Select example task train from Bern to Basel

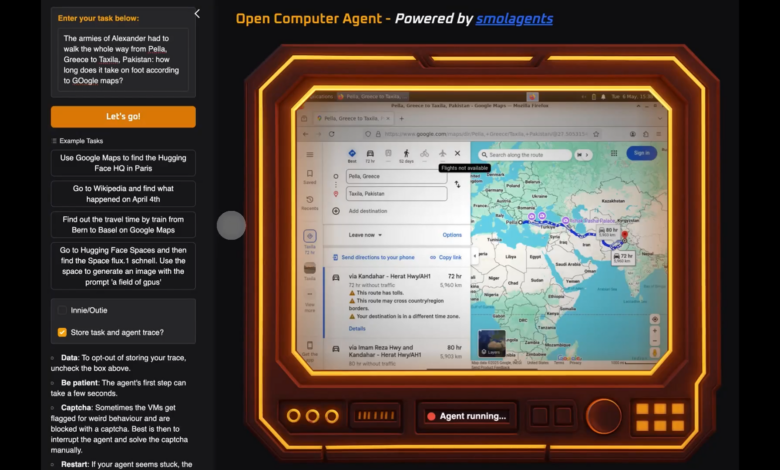(123, 224)
